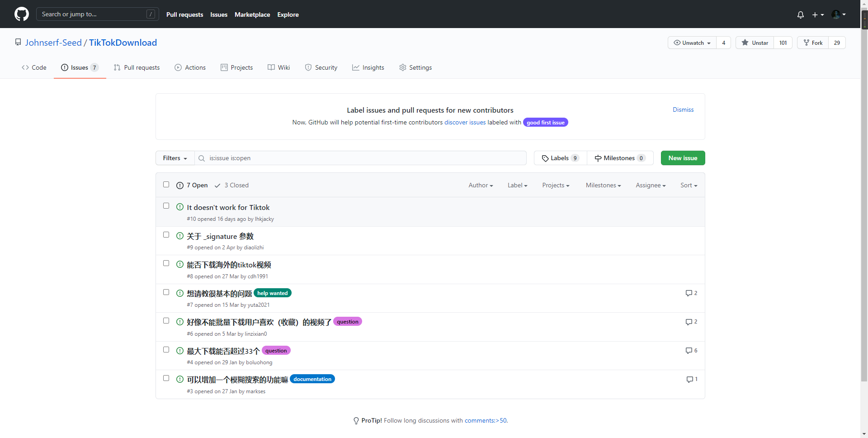The height and width of the screenshot is (438, 868).
Task: Switch to the Security tab
Action: tap(321, 67)
